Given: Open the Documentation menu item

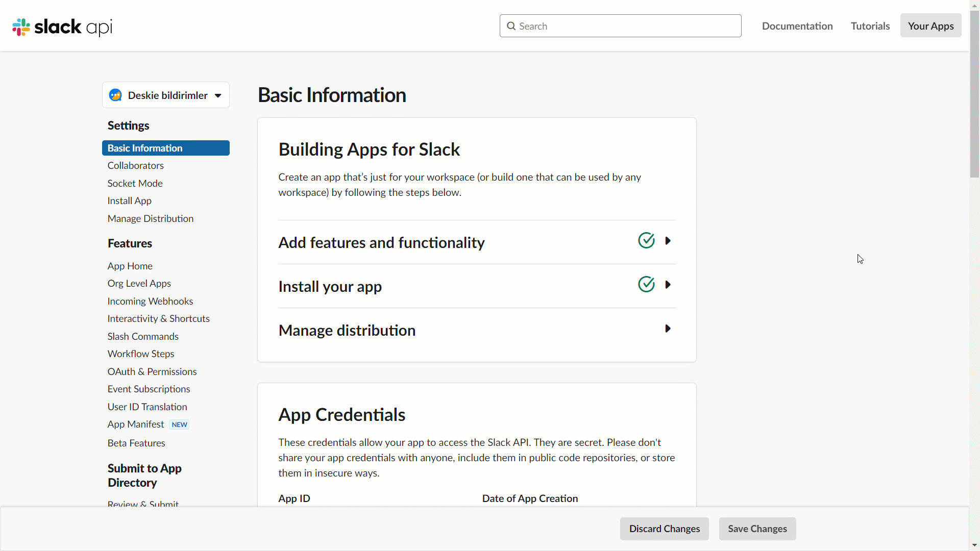Looking at the screenshot, I should click(x=797, y=26).
